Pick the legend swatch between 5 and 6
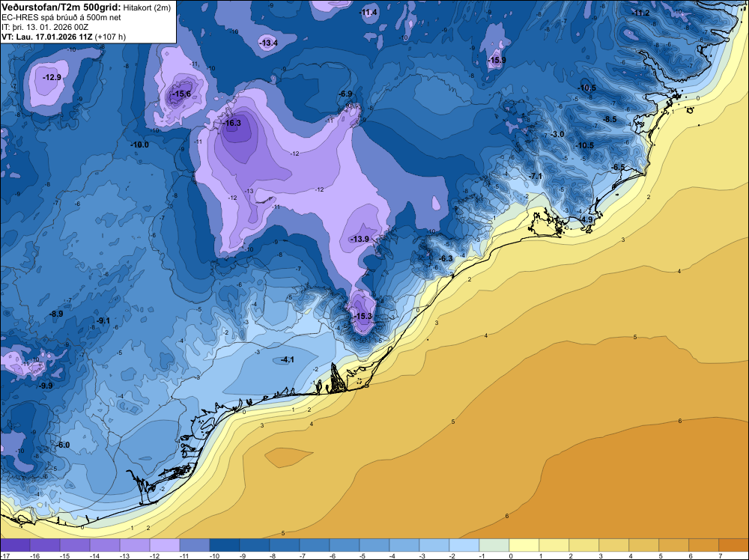The image size is (749, 560). [673, 545]
